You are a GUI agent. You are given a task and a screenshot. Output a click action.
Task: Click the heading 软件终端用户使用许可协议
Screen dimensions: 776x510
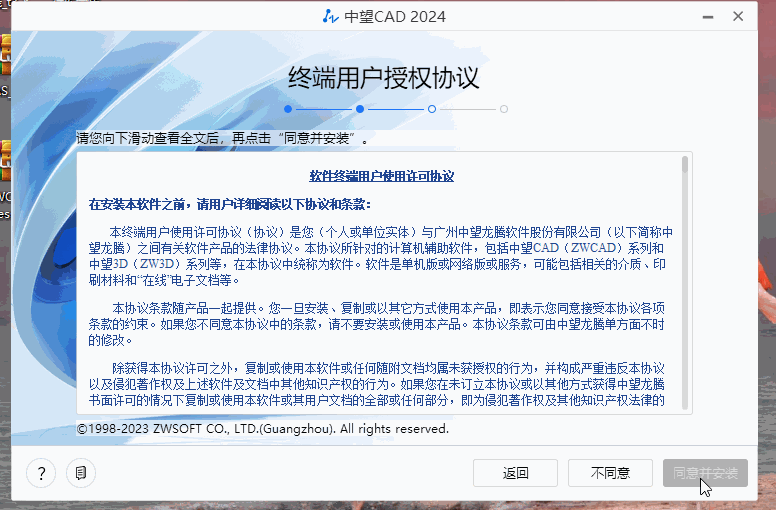pyautogui.click(x=382, y=176)
